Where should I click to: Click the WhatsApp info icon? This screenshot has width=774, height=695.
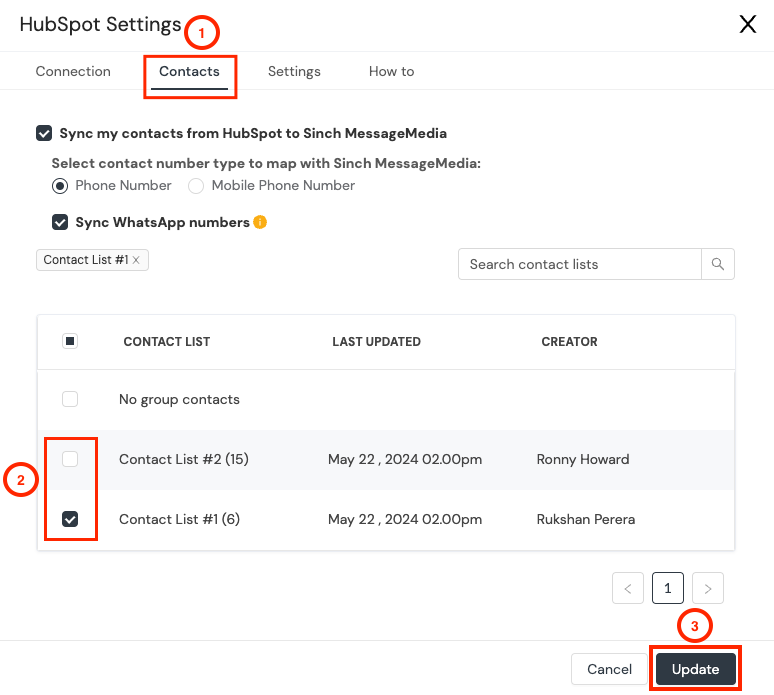click(260, 222)
